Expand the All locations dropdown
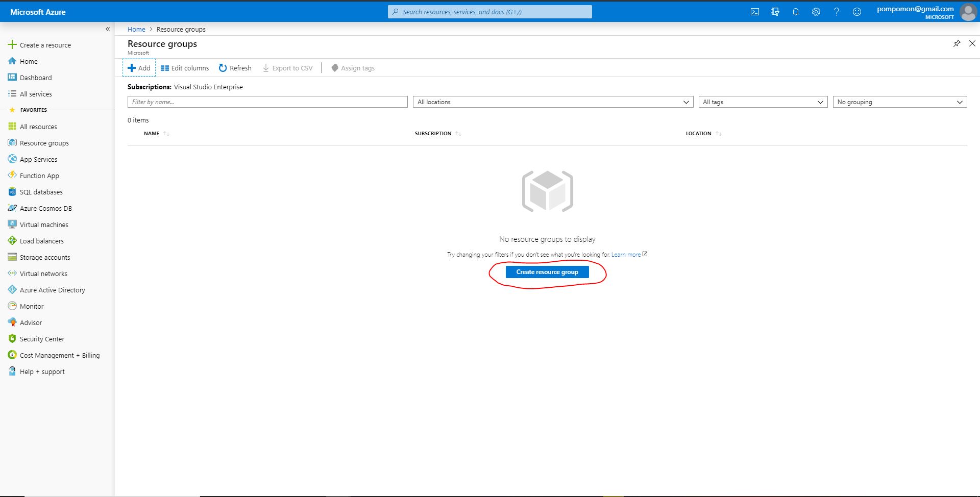 click(x=553, y=102)
